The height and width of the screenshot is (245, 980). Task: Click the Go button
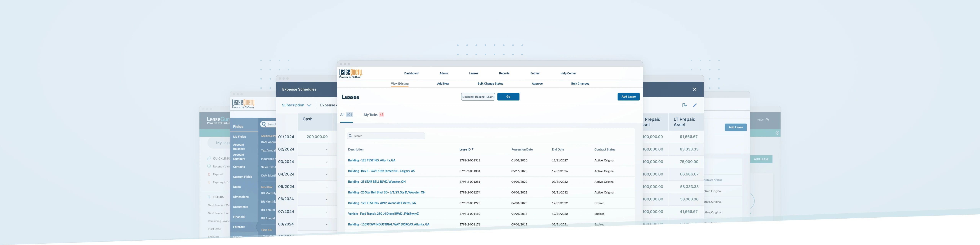click(508, 97)
